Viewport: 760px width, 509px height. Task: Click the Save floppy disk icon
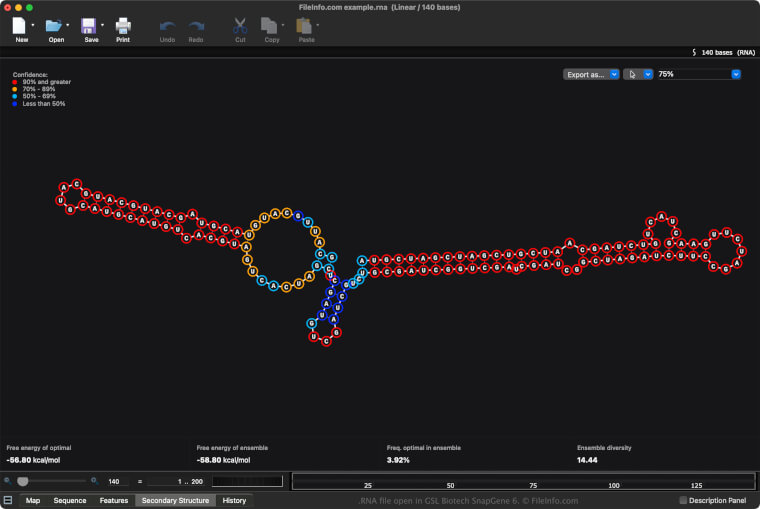(88, 25)
